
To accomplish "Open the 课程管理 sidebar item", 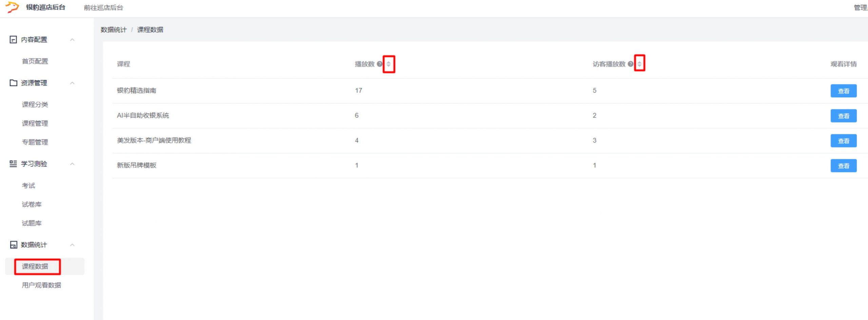I will [35, 123].
